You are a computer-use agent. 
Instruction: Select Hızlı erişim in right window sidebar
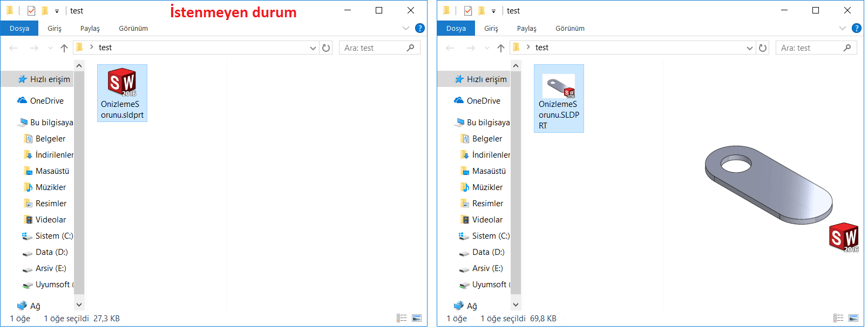480,79
